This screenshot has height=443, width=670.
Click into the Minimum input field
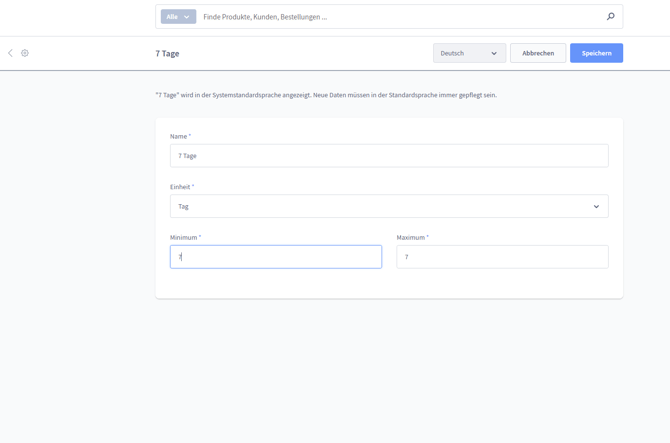(x=275, y=257)
